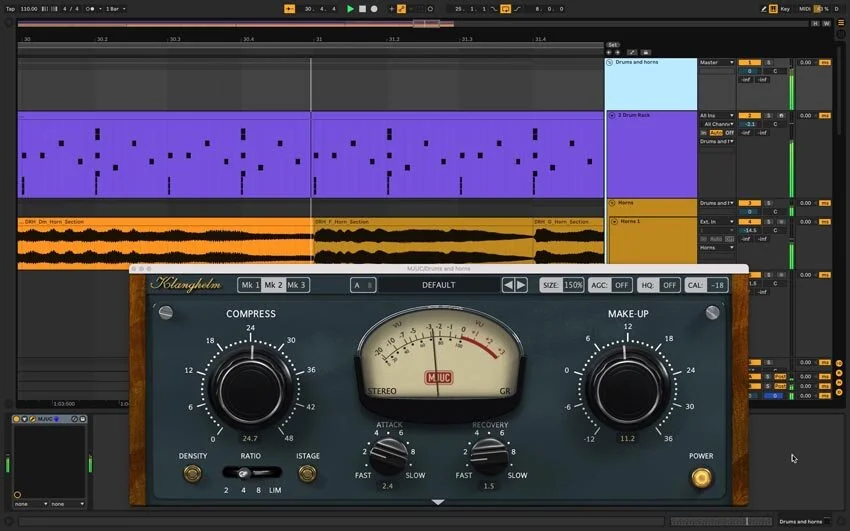Click the RATIO slide switch
The image size is (850, 531).
point(252,473)
